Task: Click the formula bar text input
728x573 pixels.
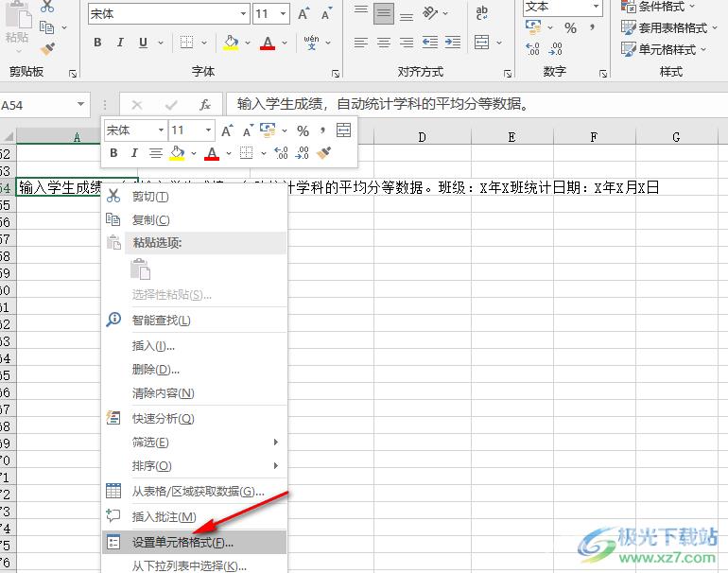Action: 477,104
